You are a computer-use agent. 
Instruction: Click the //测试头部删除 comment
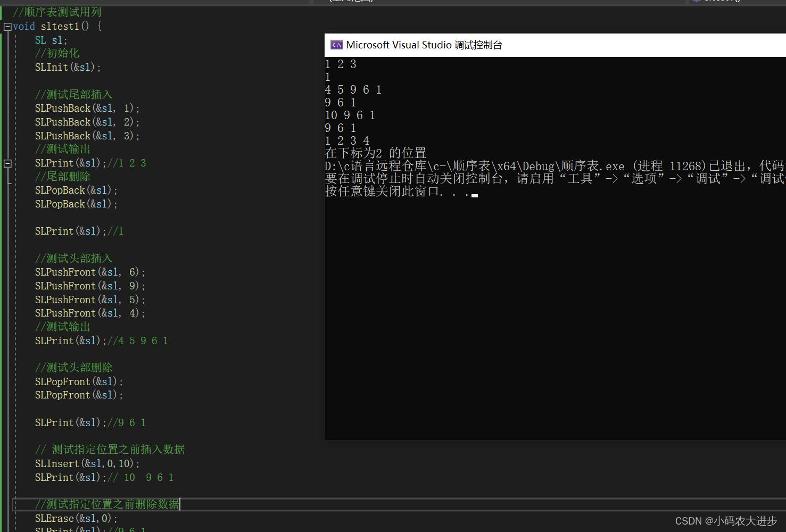[x=74, y=368]
